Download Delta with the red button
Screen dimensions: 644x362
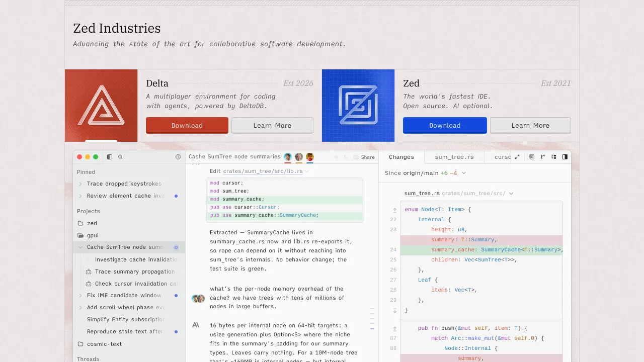187,126
